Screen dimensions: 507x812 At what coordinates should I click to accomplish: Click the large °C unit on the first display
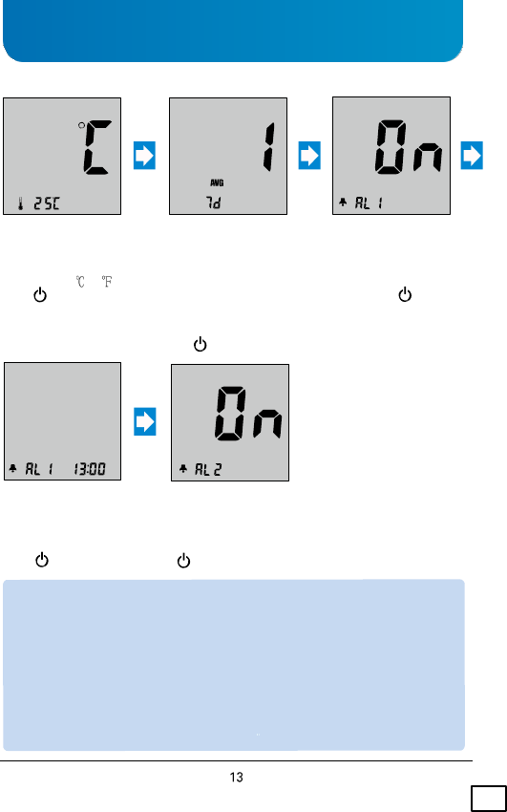95,147
